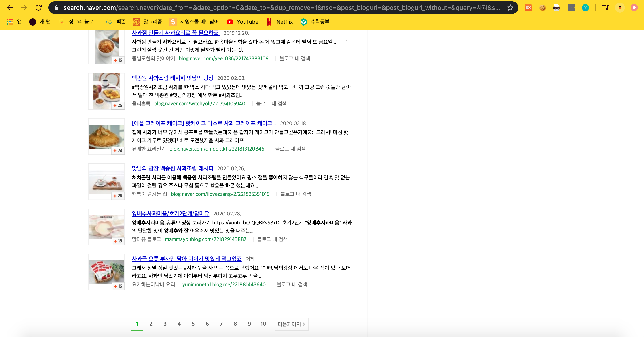This screenshot has width=644, height=337.
Task: Open the orange EX extension icon
Action: [x=528, y=8]
